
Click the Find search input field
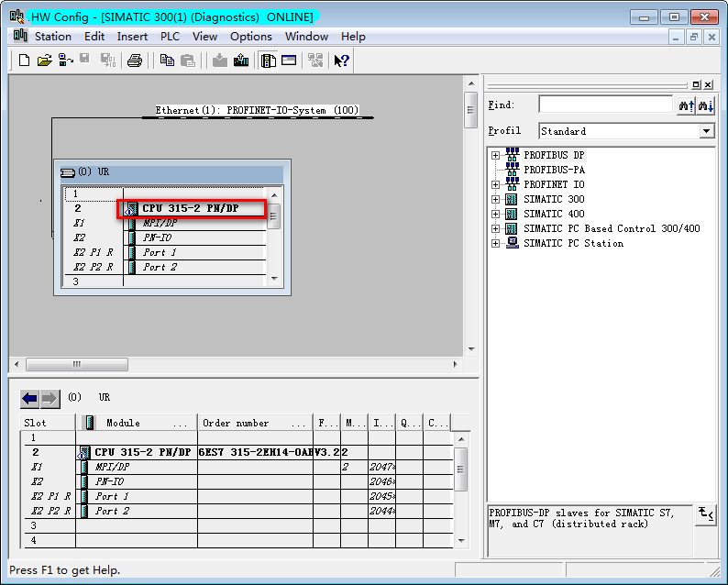coord(605,105)
